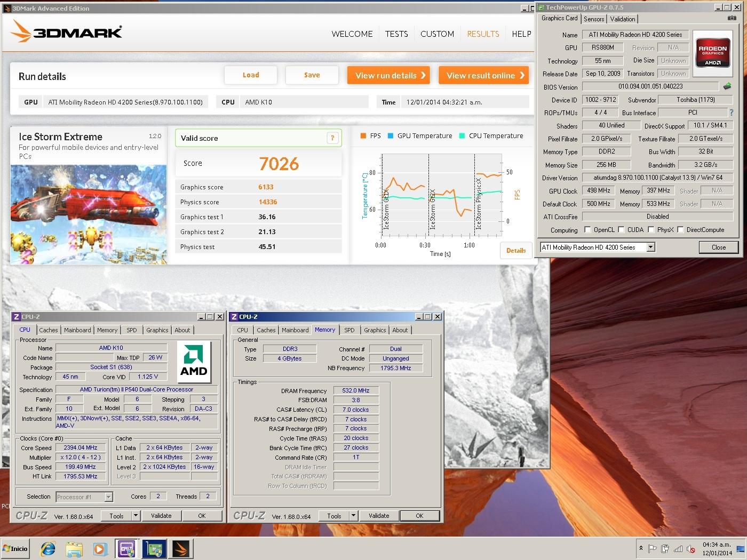This screenshot has width=747, height=560.
Task: Open About tab in left CPU-Z
Action: [x=182, y=330]
